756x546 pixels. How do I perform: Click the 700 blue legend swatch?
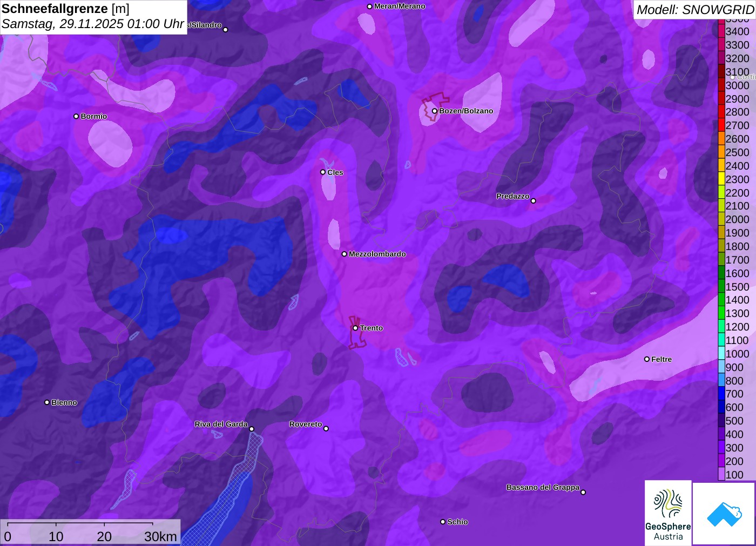click(x=721, y=394)
